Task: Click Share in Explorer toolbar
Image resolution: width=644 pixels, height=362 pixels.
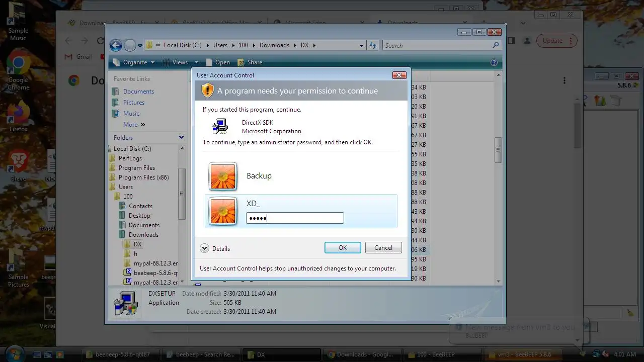Action: pos(250,62)
